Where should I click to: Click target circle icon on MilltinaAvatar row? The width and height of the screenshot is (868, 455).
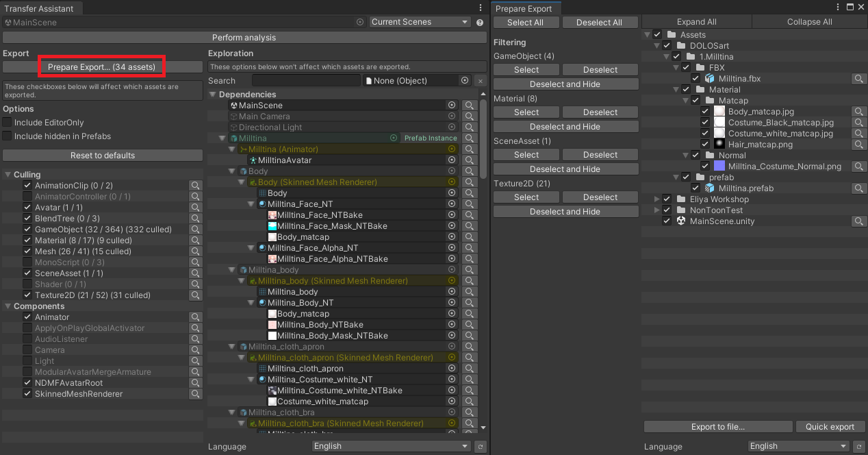pyautogui.click(x=452, y=160)
